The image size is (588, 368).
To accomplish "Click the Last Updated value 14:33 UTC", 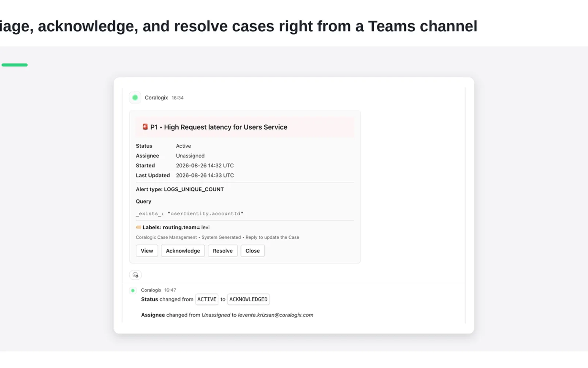I will [205, 175].
